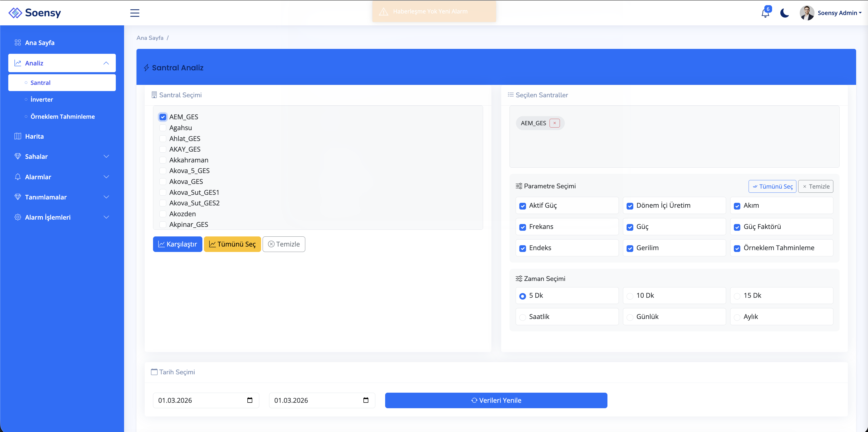This screenshot has height=432, width=868.
Task: Click the Soensy logo
Action: [35, 13]
